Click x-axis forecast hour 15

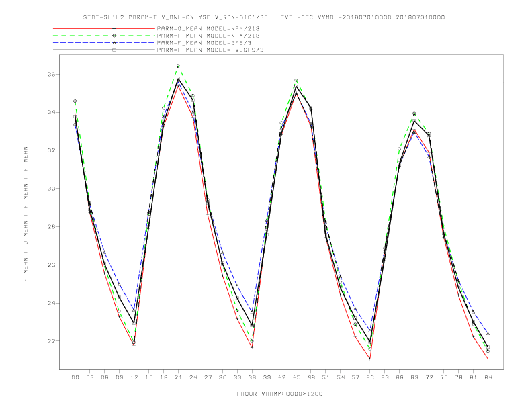[148, 377]
